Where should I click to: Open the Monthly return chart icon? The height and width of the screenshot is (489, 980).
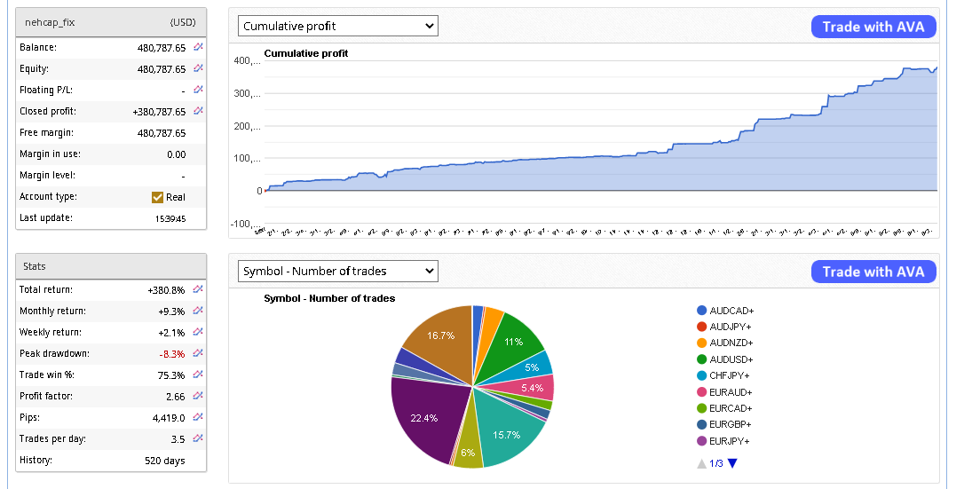click(x=198, y=311)
